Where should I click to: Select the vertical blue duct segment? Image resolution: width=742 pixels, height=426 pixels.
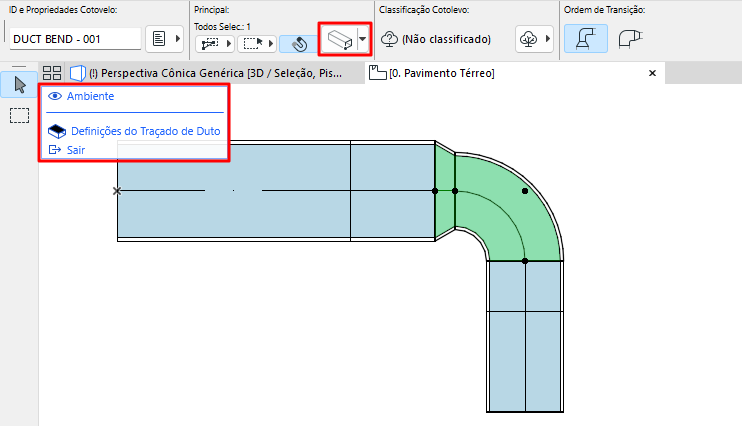point(525,336)
